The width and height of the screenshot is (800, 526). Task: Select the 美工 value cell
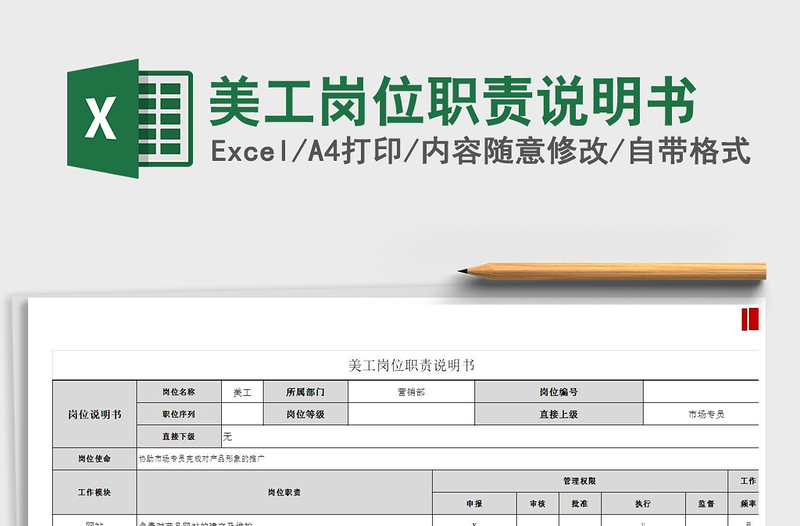242,392
